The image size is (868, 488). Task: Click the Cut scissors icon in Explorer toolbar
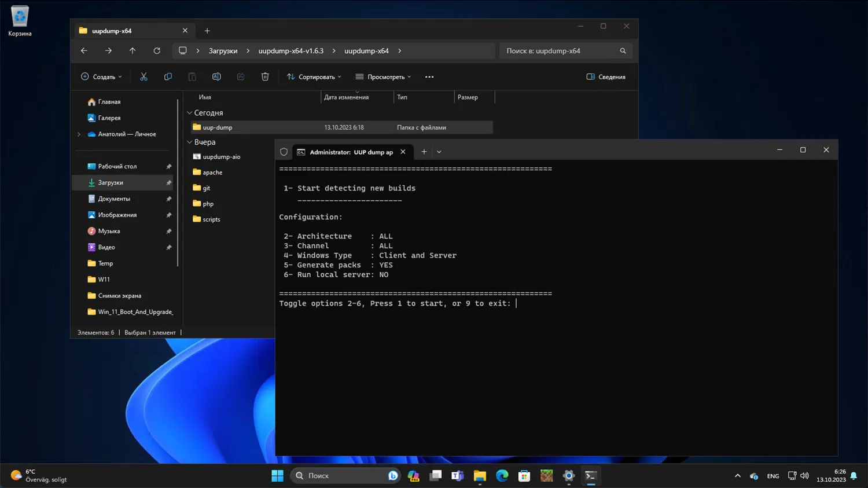click(x=144, y=76)
